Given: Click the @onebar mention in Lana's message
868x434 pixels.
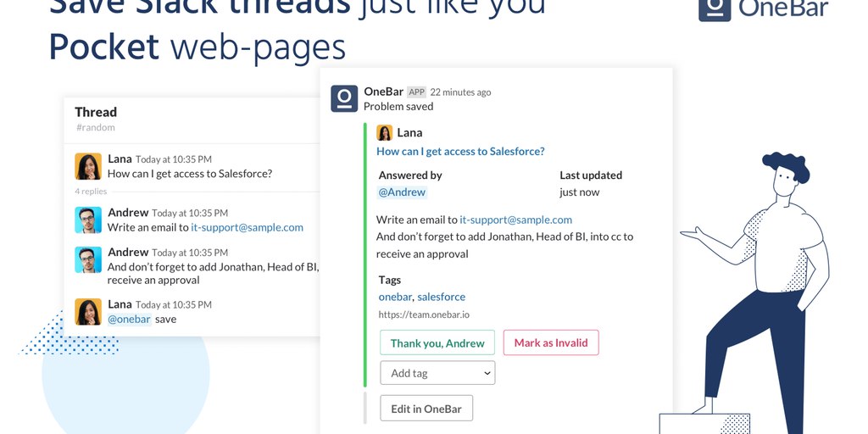Looking at the screenshot, I should pyautogui.click(x=129, y=320).
